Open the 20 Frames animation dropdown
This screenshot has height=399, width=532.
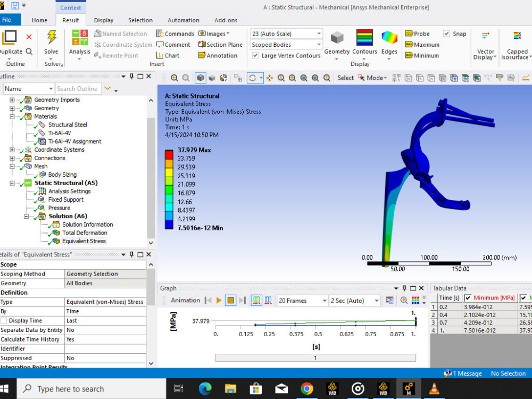point(325,300)
